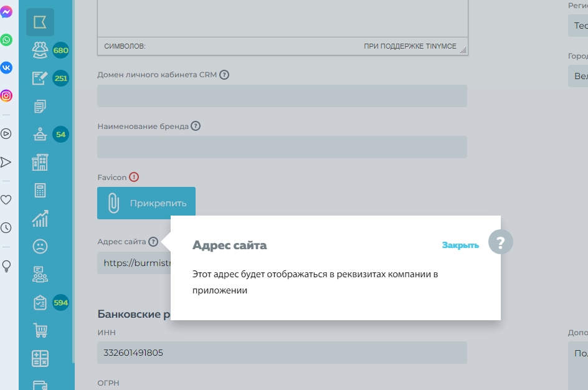Open Messenger in the browser sidebar
Viewport: 588px width, 390px height.
click(6, 11)
